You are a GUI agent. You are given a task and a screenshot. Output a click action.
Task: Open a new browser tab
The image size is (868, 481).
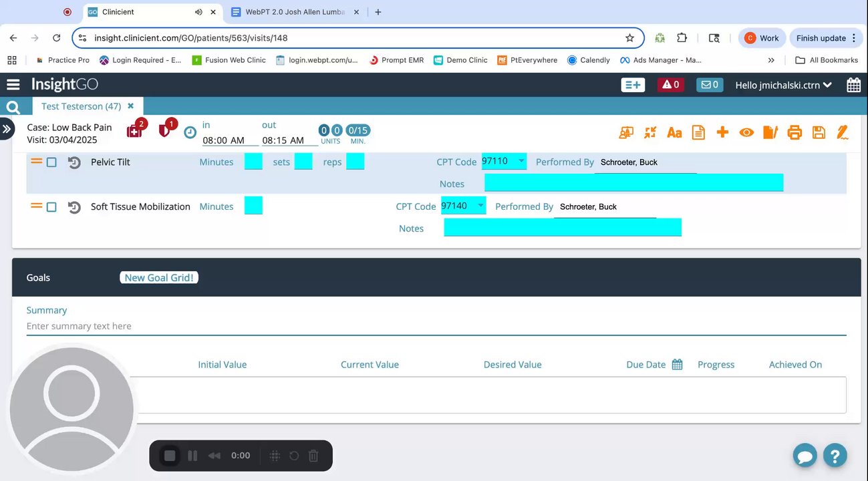click(x=378, y=12)
